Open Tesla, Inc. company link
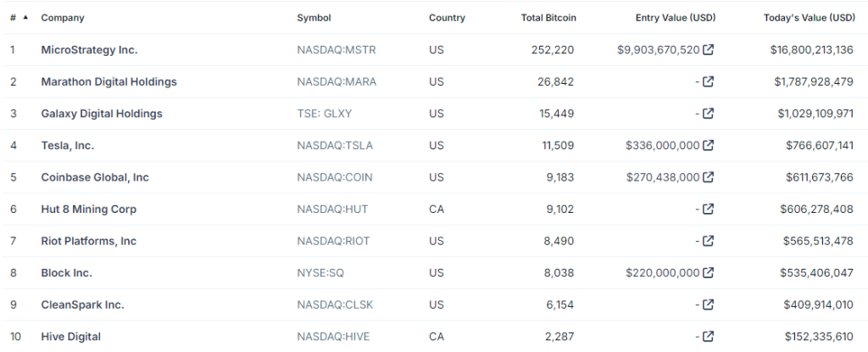Image resolution: width=868 pixels, height=352 pixels. point(68,145)
